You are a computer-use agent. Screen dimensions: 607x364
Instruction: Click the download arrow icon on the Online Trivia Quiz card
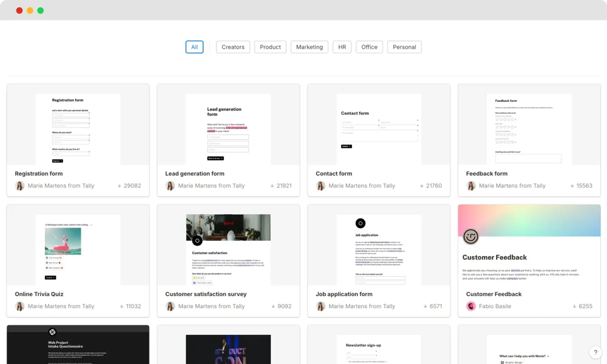121,306
